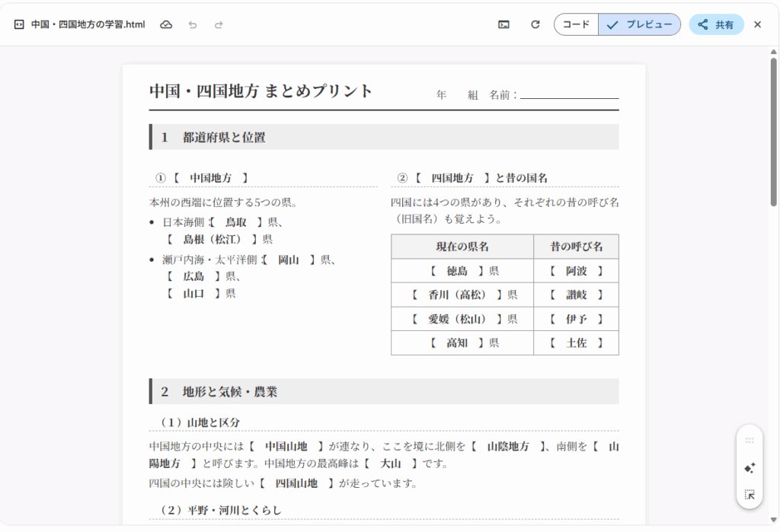Click the 名前 underline field
The height and width of the screenshot is (532, 780).
pyautogui.click(x=569, y=96)
